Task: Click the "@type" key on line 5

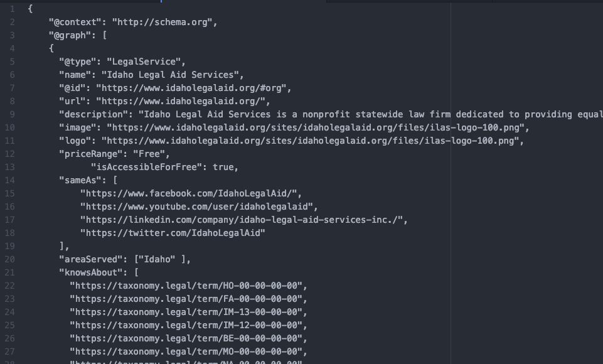Action: 78,62
